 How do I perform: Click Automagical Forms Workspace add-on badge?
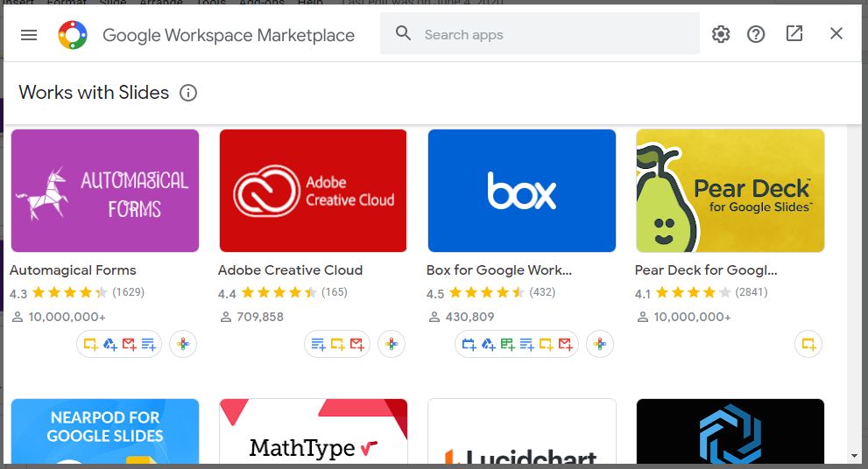183,344
